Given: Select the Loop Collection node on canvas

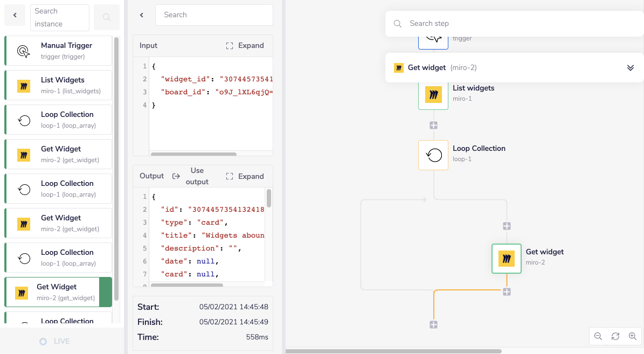Looking at the screenshot, I should pyautogui.click(x=433, y=155).
